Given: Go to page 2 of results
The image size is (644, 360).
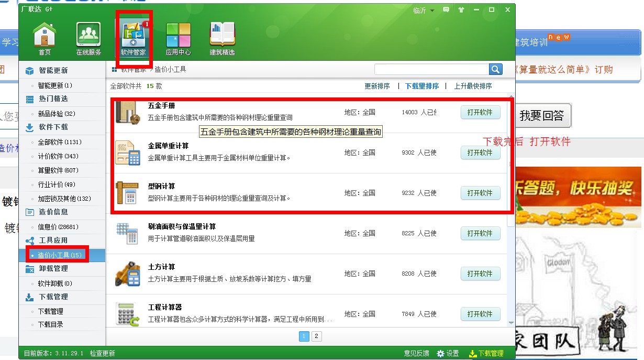Looking at the screenshot, I should pyautogui.click(x=317, y=336).
